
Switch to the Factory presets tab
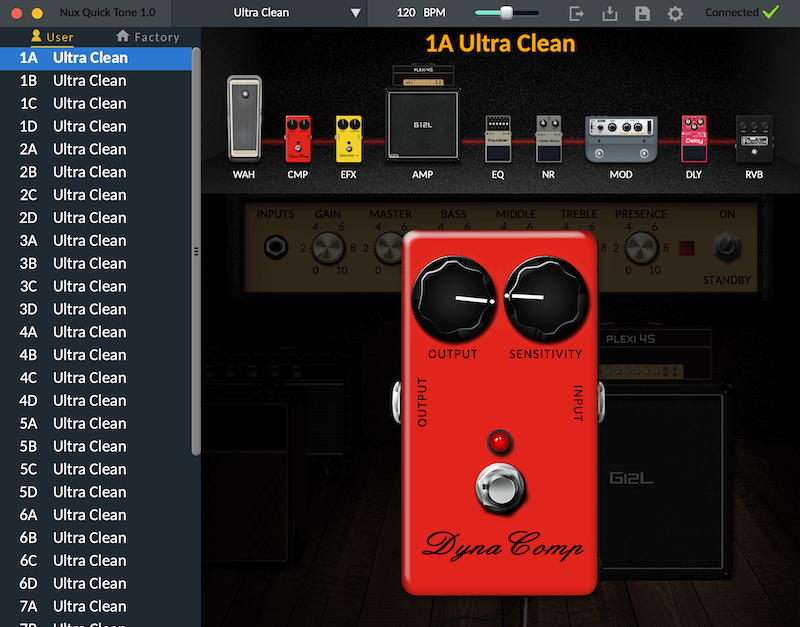pyautogui.click(x=148, y=37)
